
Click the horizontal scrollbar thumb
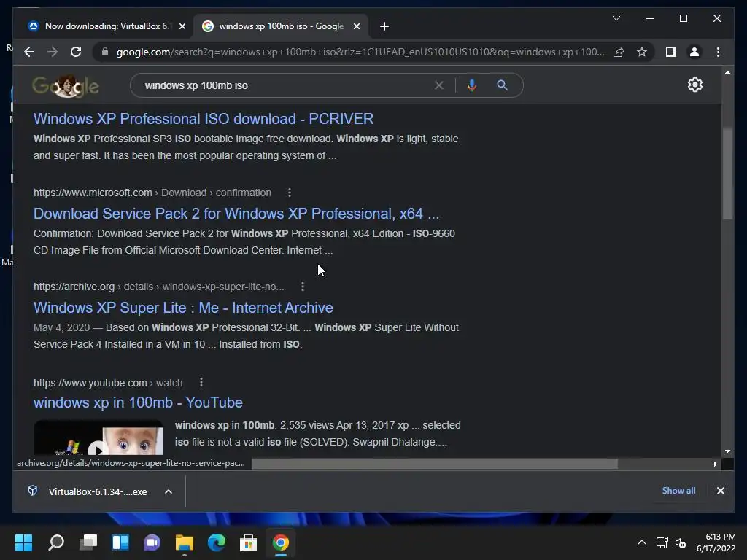[x=435, y=464]
